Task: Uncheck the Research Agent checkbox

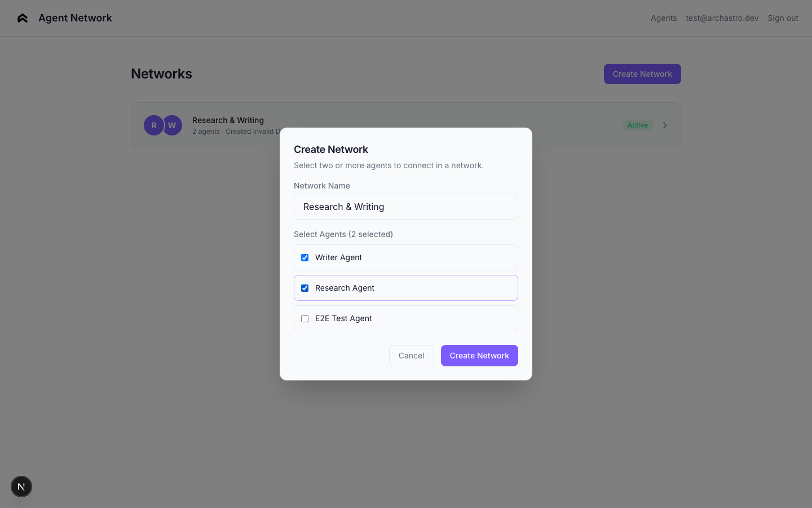Action: click(x=305, y=288)
